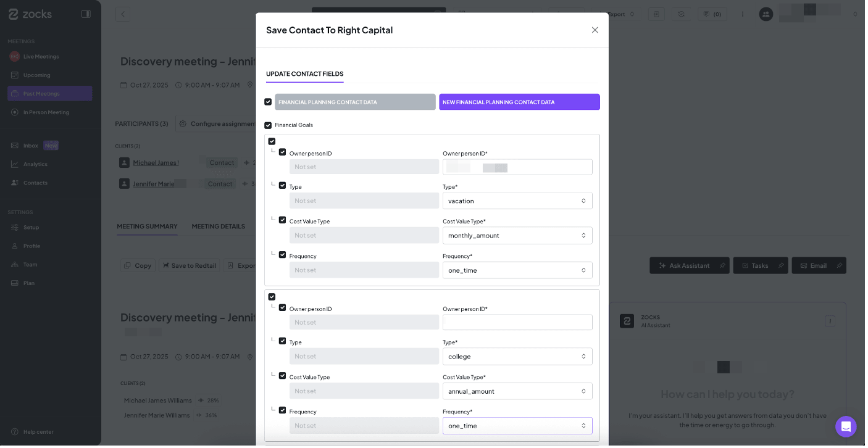Select the Update Contact Fields tab
The width and height of the screenshot is (868, 448).
(x=304, y=74)
